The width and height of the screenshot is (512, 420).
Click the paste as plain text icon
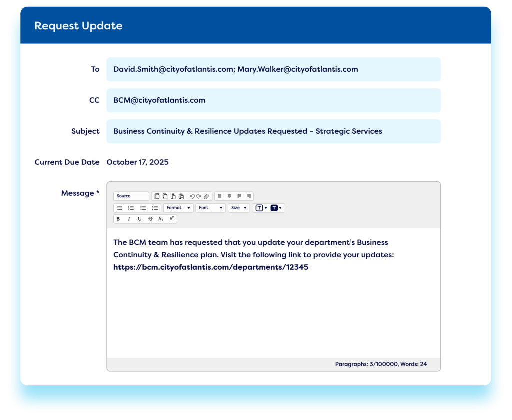pyautogui.click(x=181, y=196)
